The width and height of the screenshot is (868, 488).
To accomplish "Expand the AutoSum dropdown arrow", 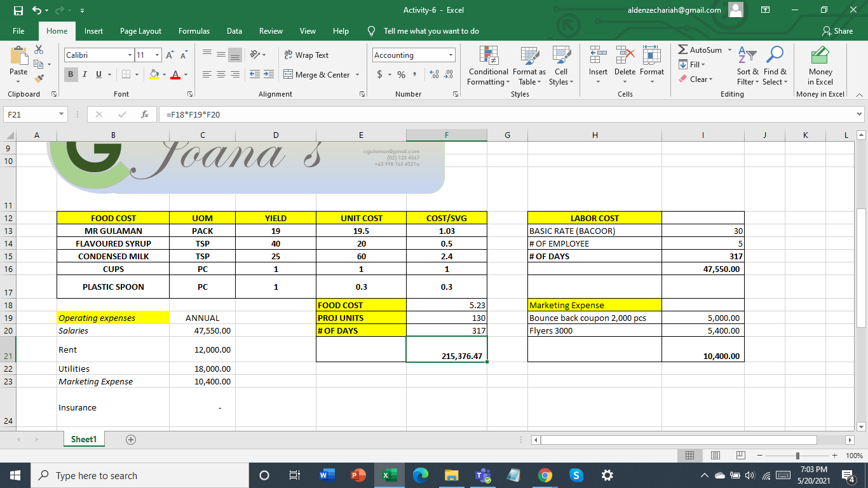I will tap(729, 50).
